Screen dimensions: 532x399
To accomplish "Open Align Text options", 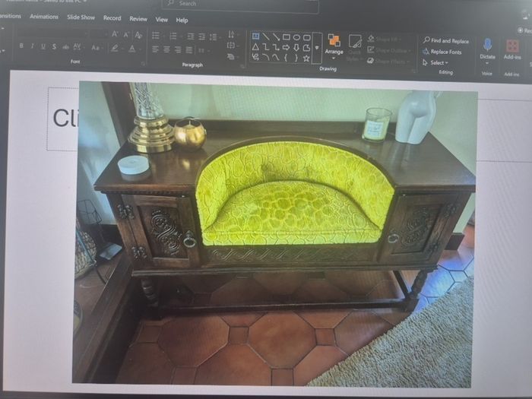I will tap(232, 45).
